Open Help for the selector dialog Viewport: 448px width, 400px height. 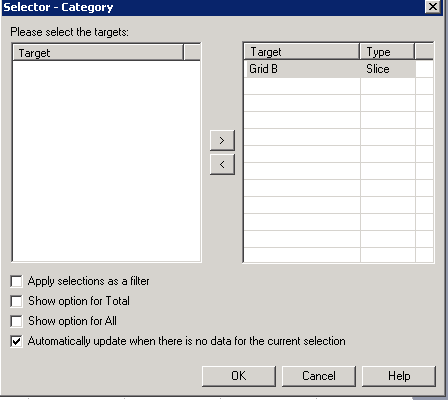pyautogui.click(x=399, y=376)
